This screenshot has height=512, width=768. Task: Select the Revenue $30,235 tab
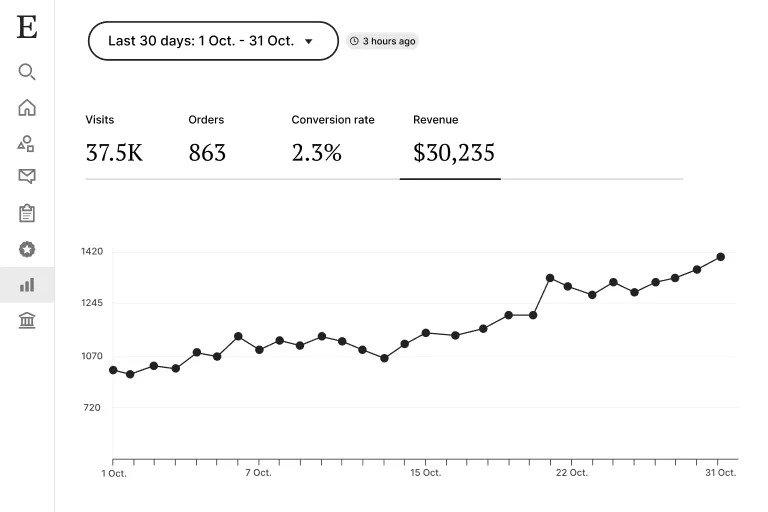(453, 140)
